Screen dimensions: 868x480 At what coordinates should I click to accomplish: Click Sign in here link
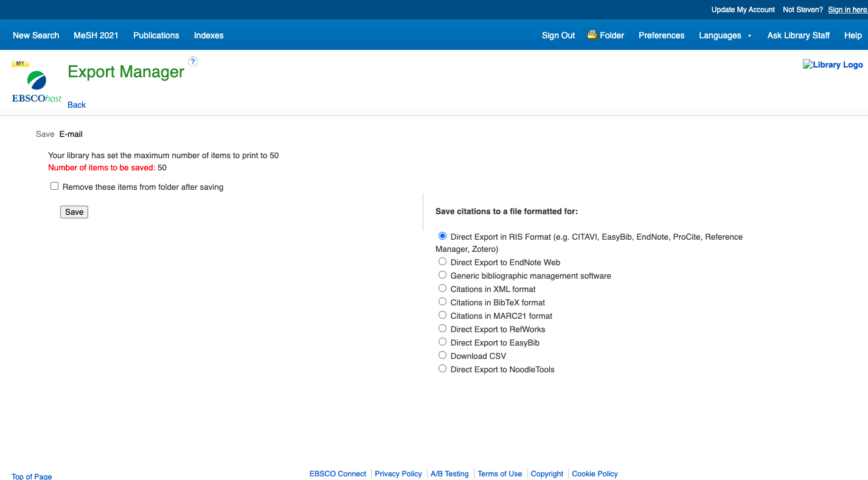click(x=847, y=10)
